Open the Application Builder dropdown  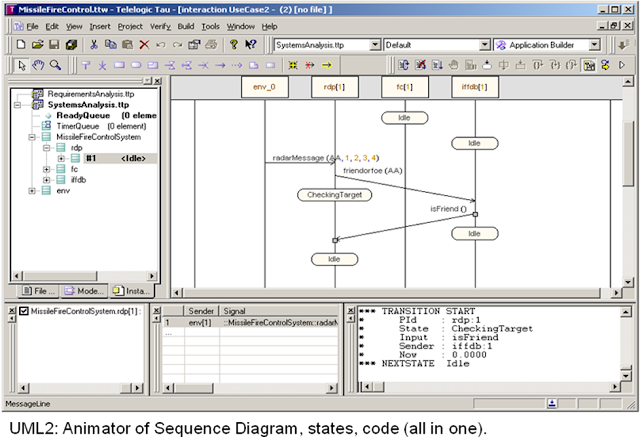594,45
